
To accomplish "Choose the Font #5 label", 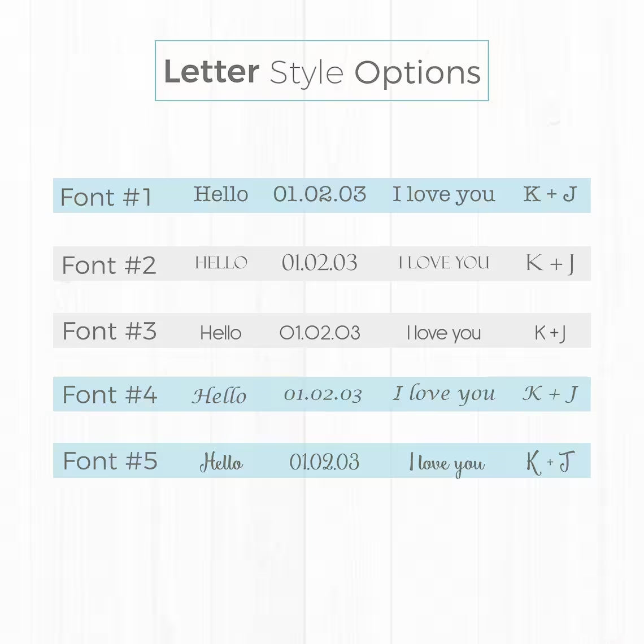I will tap(110, 461).
